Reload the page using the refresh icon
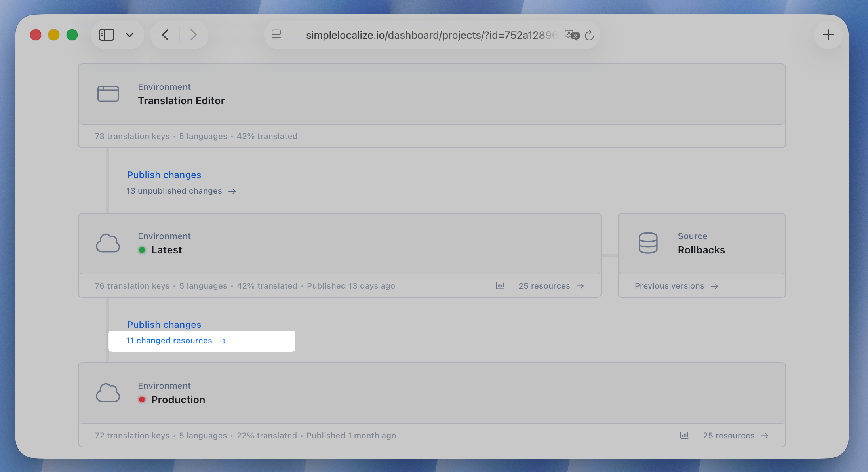The height and width of the screenshot is (472, 868). point(590,35)
